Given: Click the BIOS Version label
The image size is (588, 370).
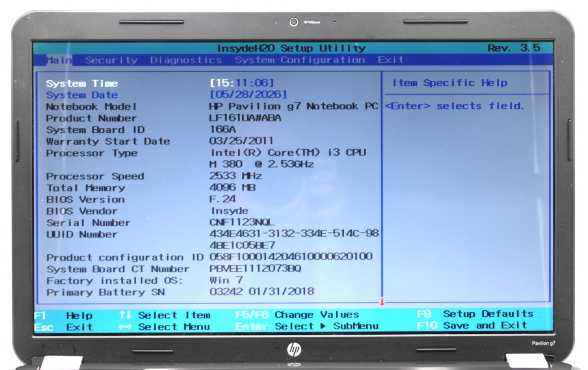Looking at the screenshot, I should click(86, 199).
